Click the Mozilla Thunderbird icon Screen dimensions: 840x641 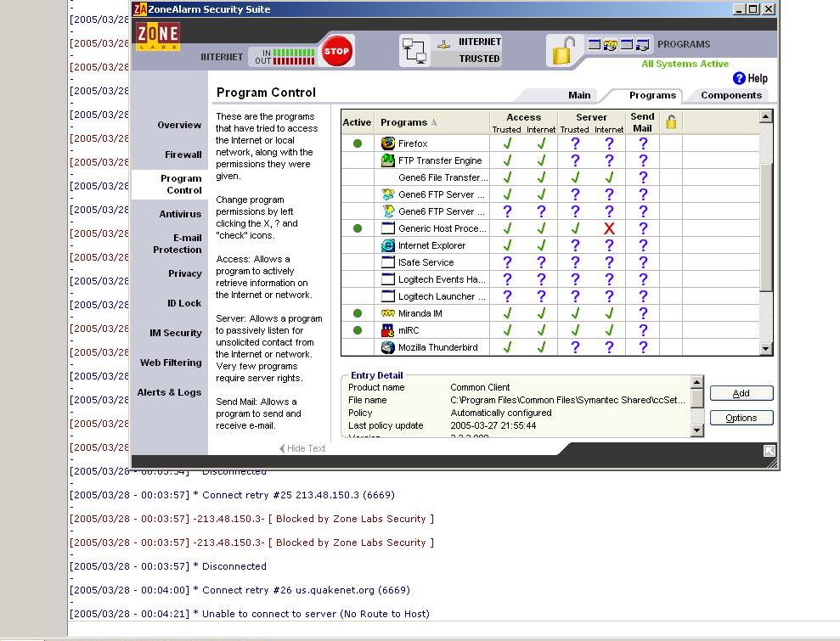(x=388, y=347)
